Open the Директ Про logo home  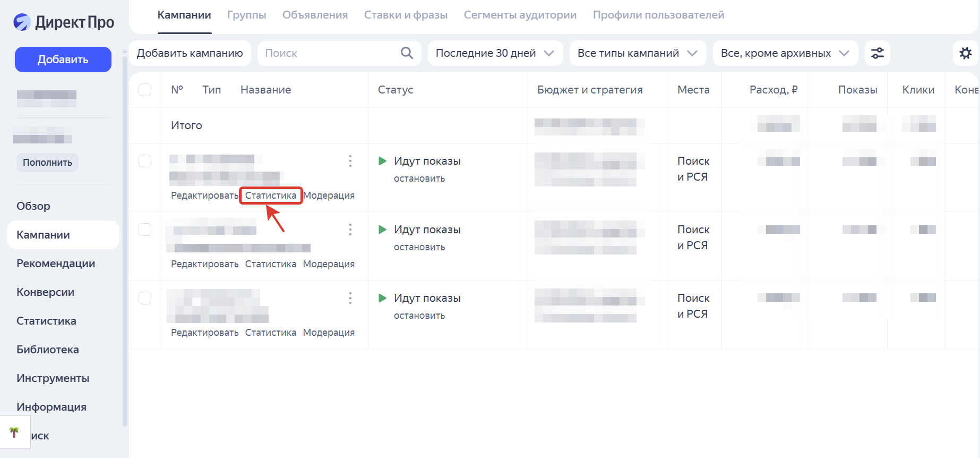click(x=64, y=22)
